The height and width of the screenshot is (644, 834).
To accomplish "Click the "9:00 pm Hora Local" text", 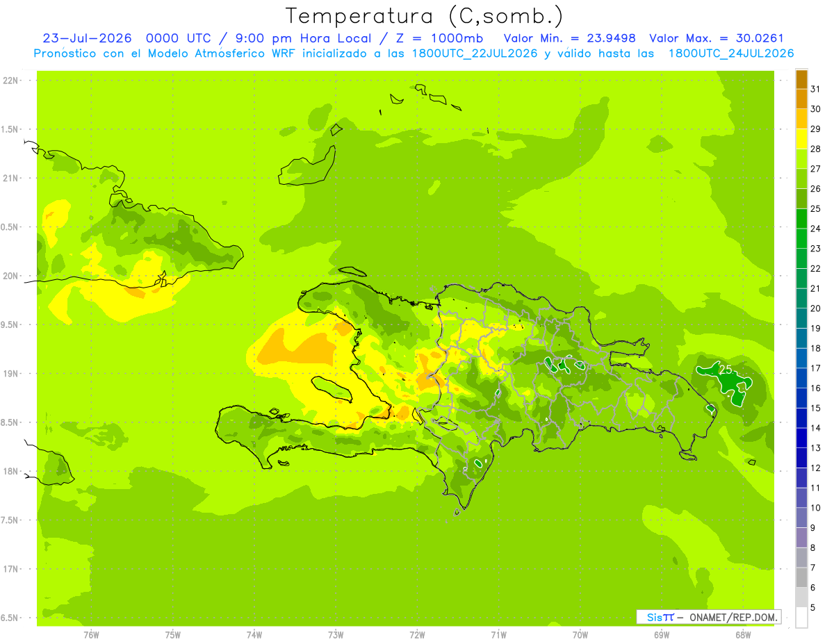I will [304, 38].
